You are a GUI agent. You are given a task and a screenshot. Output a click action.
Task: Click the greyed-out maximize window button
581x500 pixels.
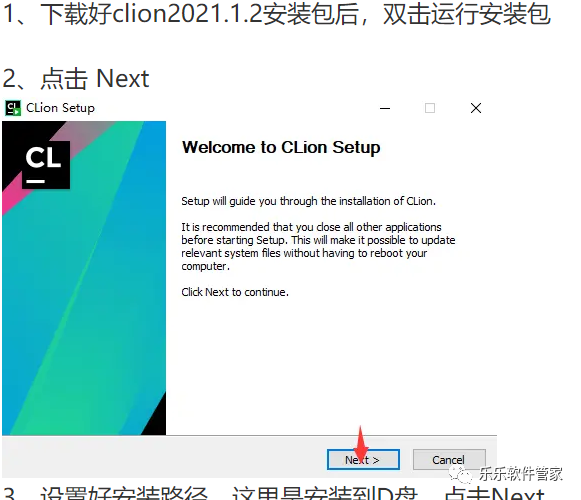(430, 108)
